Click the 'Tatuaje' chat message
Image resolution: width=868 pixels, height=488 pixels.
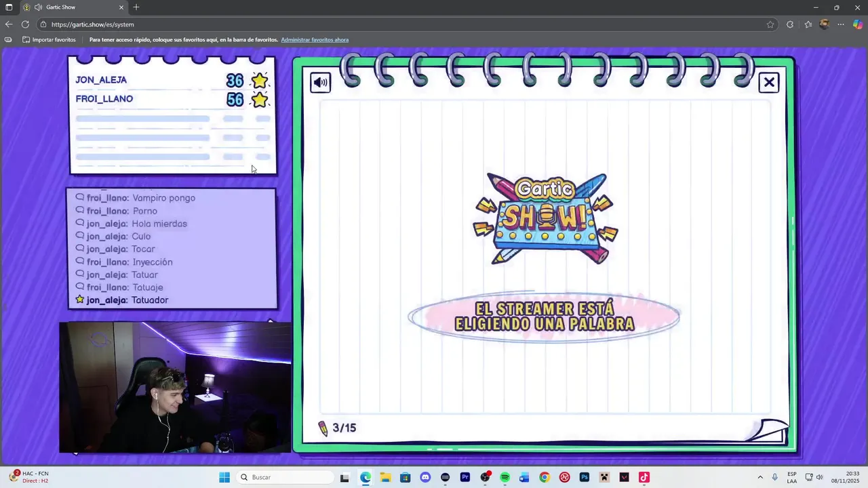tap(147, 287)
